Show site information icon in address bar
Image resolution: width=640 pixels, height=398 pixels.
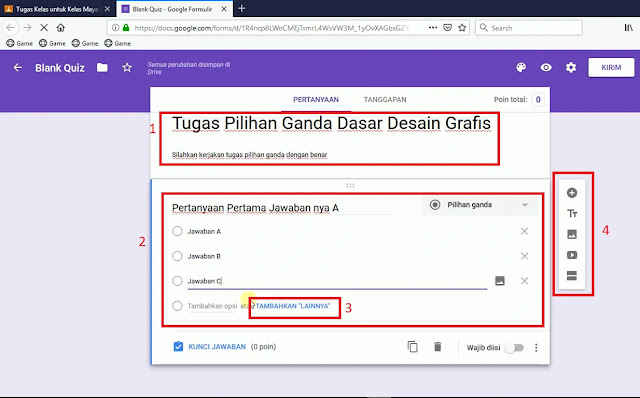coord(116,27)
